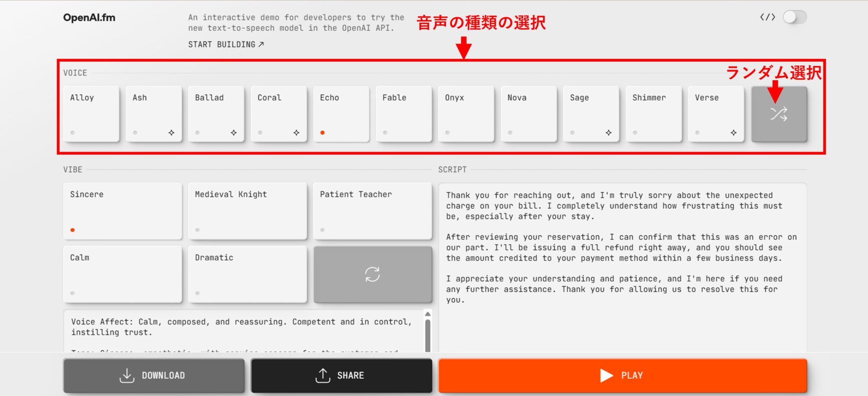Click the vibe instructions scrollbar up arrow
Screen dimensions: 868x396
tap(428, 314)
